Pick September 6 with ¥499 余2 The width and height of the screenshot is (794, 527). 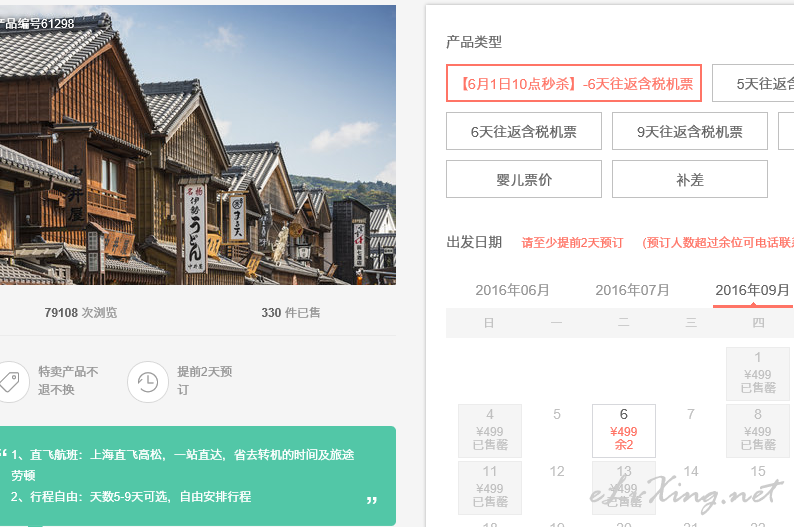(624, 430)
